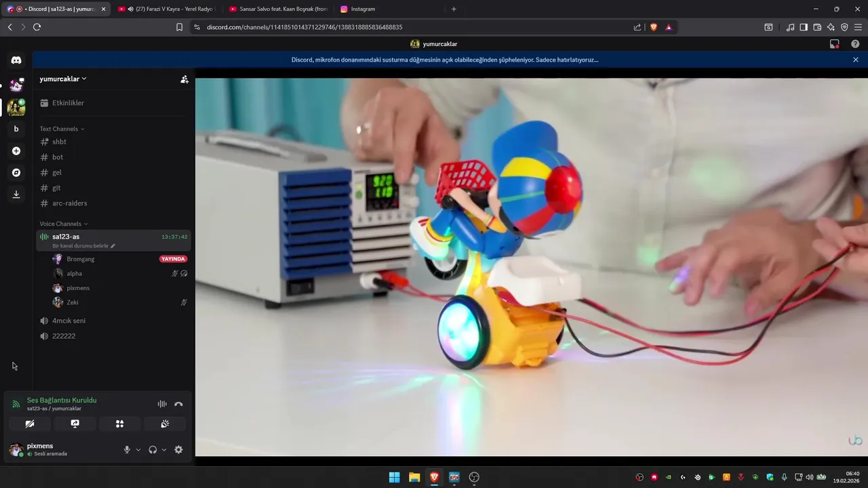Open soundboard icon
This screenshot has width=868, height=488.
[x=165, y=424]
